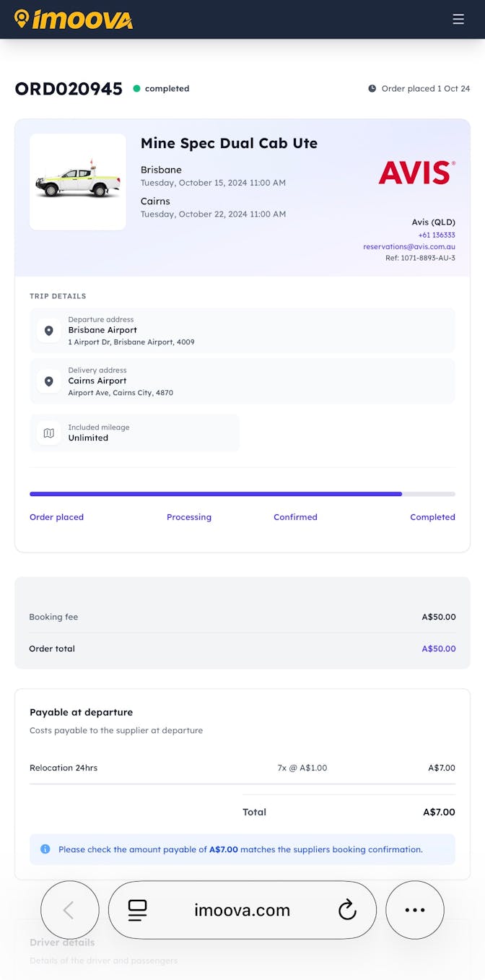Screen dimensions: 485x980
Task: Tap the browser back arrow
Action: (x=69, y=910)
